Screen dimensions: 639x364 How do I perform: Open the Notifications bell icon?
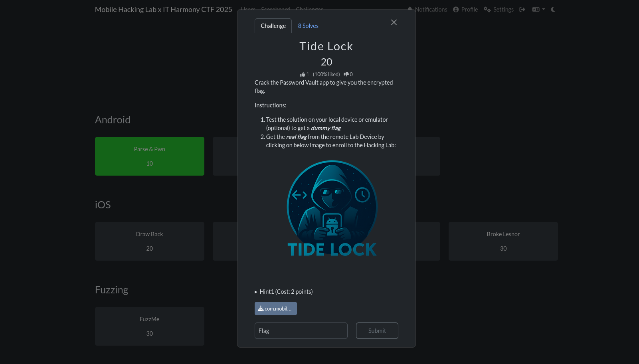[x=409, y=9]
